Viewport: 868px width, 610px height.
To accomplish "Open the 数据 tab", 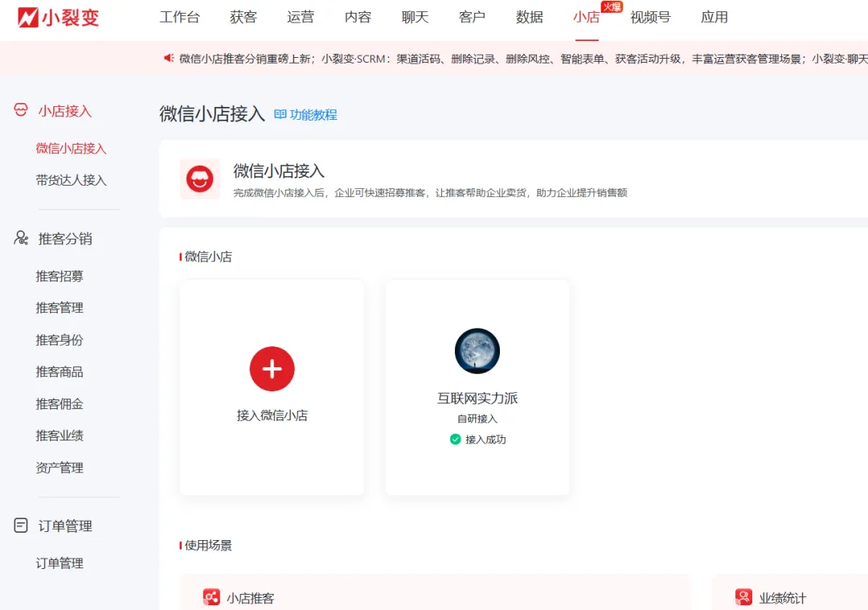I will [530, 17].
